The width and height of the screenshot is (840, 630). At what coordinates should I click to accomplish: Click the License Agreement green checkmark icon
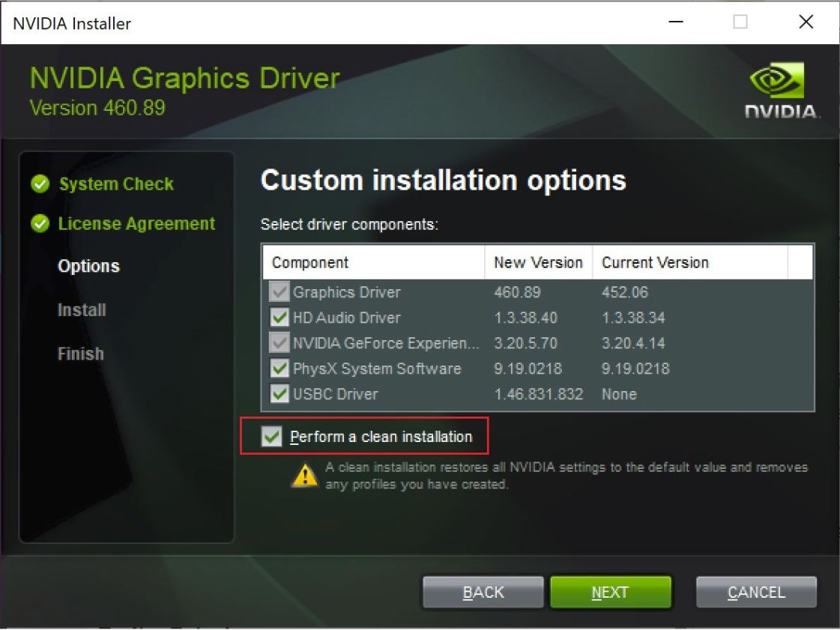(40, 224)
